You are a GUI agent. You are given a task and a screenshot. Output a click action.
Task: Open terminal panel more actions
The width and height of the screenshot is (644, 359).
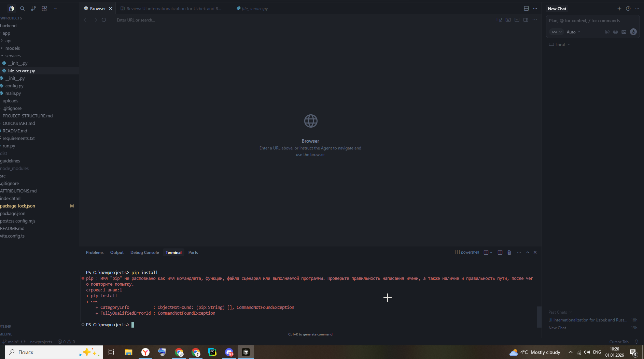pyautogui.click(x=519, y=252)
